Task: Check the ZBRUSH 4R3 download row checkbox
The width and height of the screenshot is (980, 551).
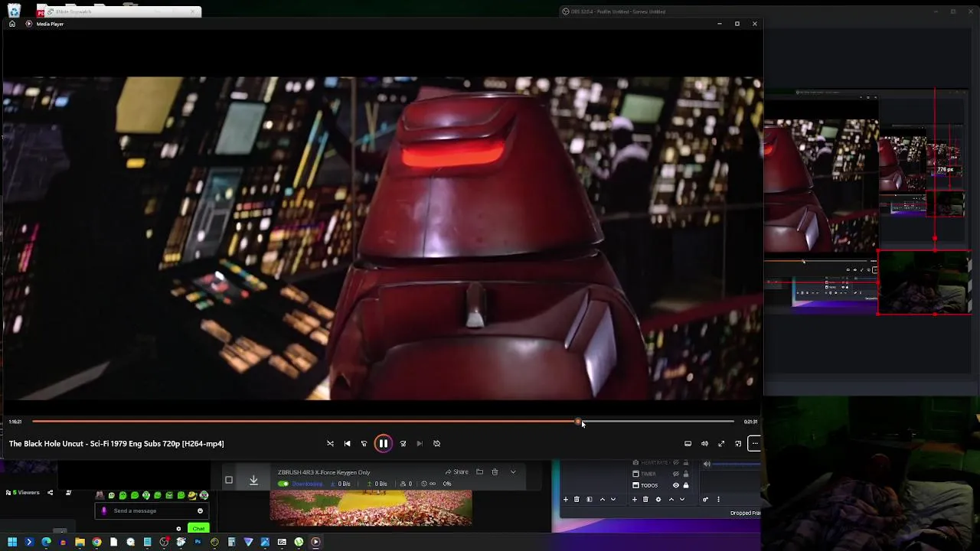Action: click(x=228, y=480)
